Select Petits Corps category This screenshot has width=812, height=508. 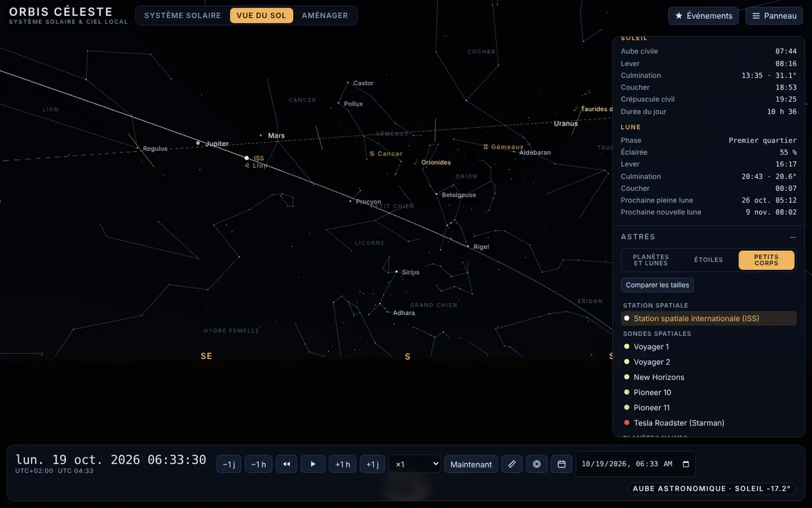coord(766,260)
